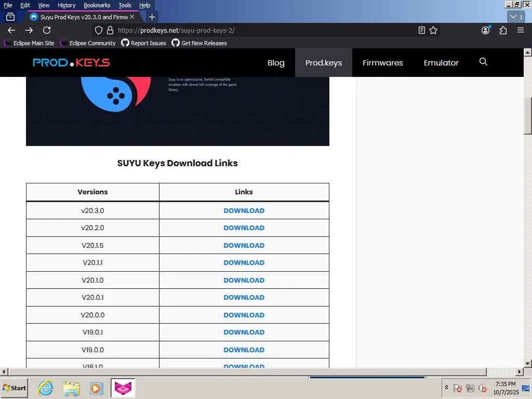The image size is (532, 399).
Task: Close the Suyu Prod Keys tab
Action: pyautogui.click(x=132, y=17)
